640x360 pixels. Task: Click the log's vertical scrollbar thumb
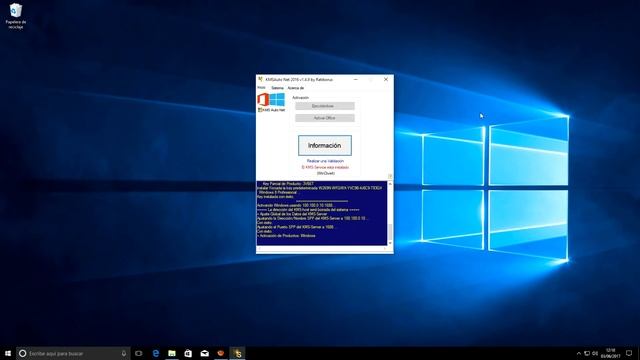pyautogui.click(x=390, y=232)
